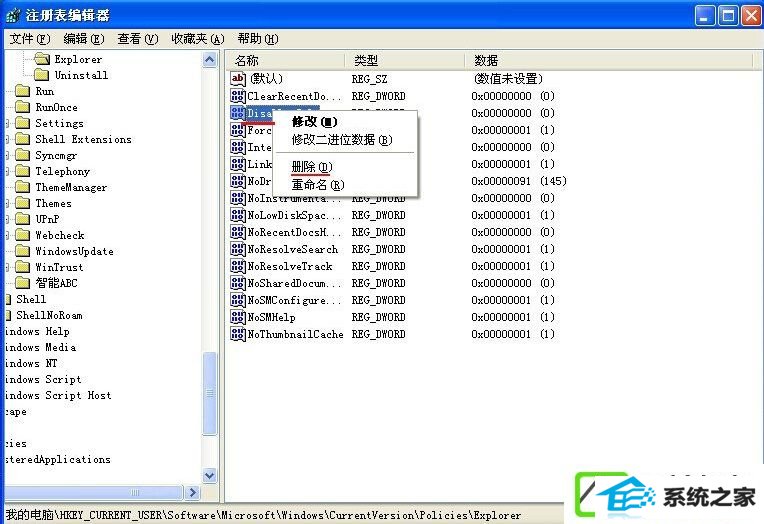The height and width of the screenshot is (524, 764).
Task: Select the RunOnce folder icon
Action: [x=22, y=107]
